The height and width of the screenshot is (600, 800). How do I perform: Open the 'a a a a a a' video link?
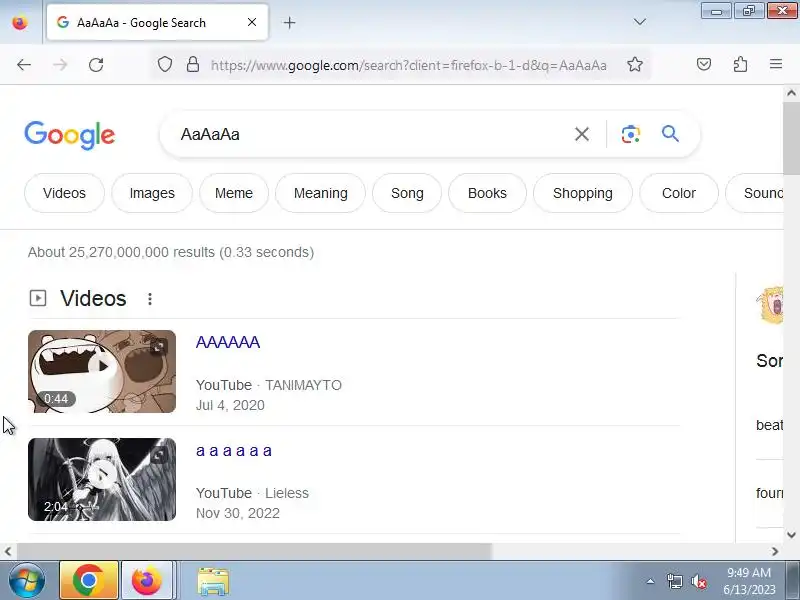[234, 451]
